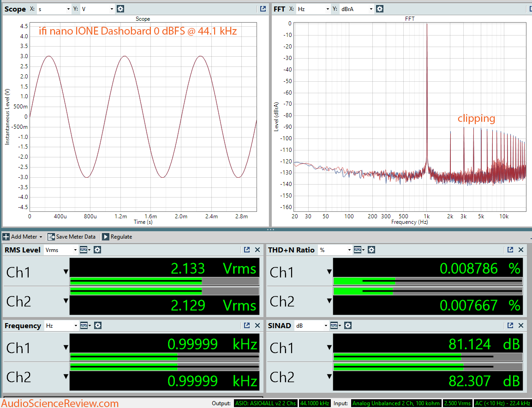This screenshot has width=532, height=408.
Task: Click the Regulate button
Action: click(x=117, y=237)
